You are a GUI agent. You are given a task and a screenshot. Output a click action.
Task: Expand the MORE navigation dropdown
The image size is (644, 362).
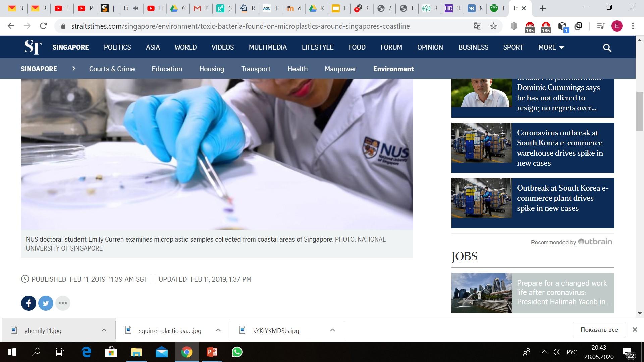551,47
